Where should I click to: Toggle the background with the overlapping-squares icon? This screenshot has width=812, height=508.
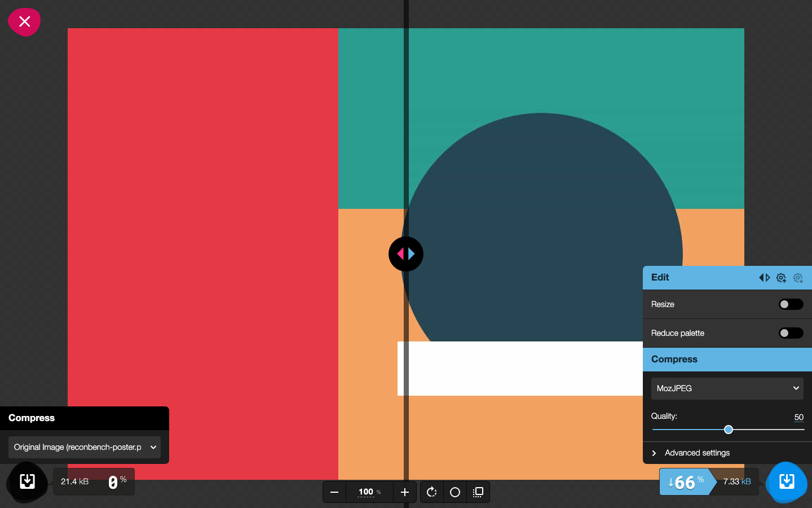coord(478,492)
